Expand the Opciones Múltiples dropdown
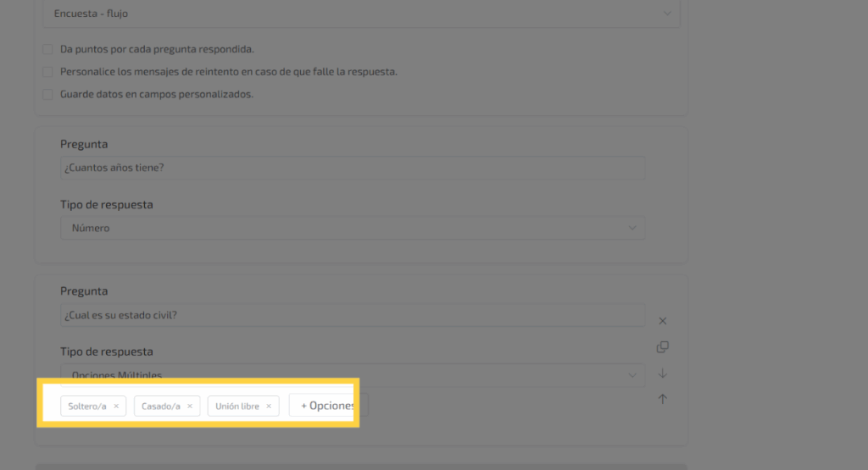Screen dimensions: 868x470 tap(352, 375)
